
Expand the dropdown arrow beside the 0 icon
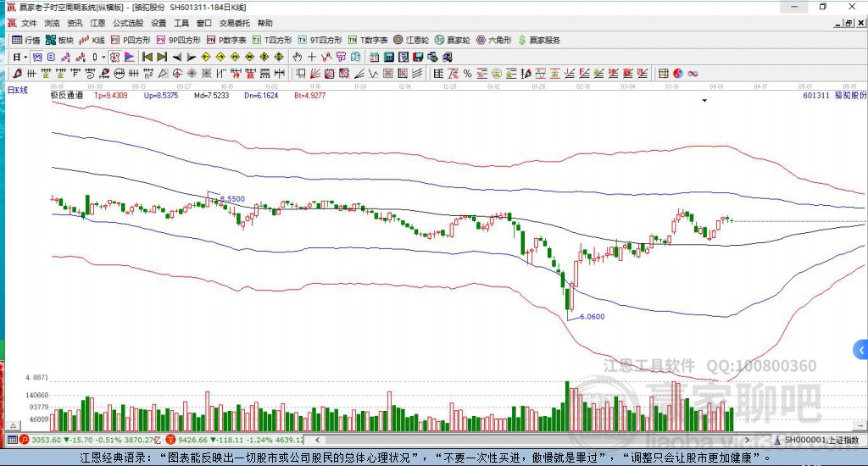(x=103, y=57)
